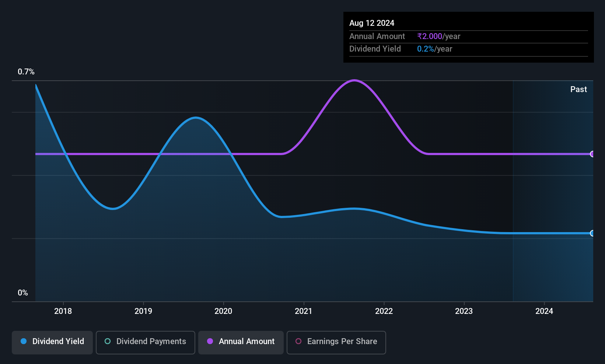Select the blue endpoint marker on Dividend Yield line
The width and height of the screenshot is (605, 364).
[592, 233]
